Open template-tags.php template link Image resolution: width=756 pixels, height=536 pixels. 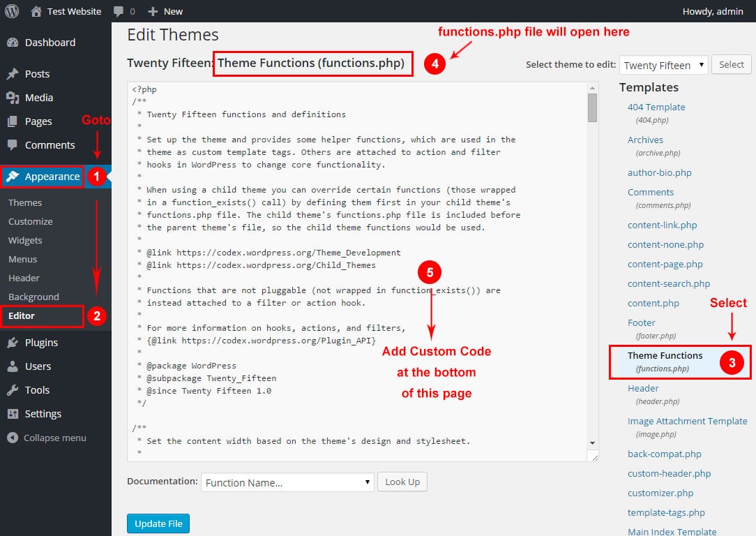pyautogui.click(x=666, y=512)
